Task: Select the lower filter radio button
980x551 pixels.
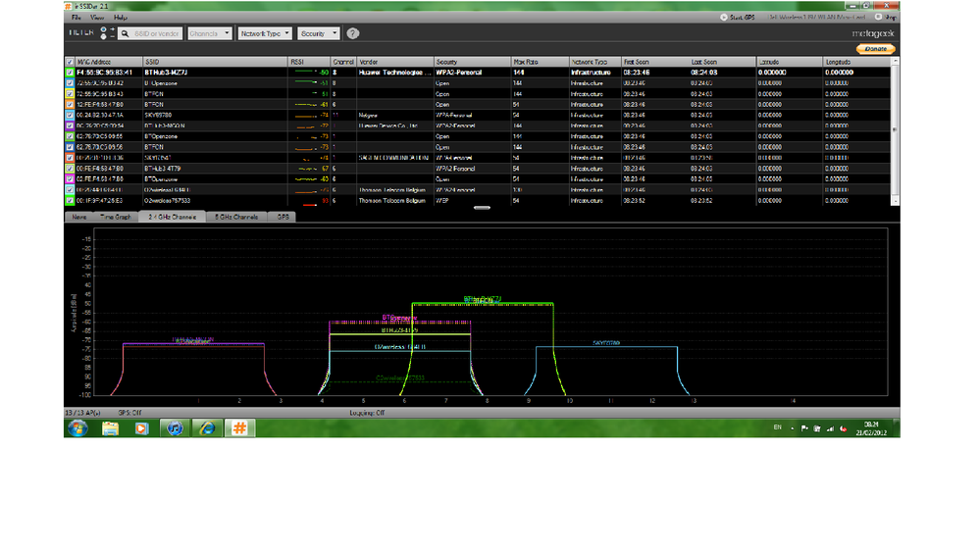Action: pyautogui.click(x=104, y=37)
